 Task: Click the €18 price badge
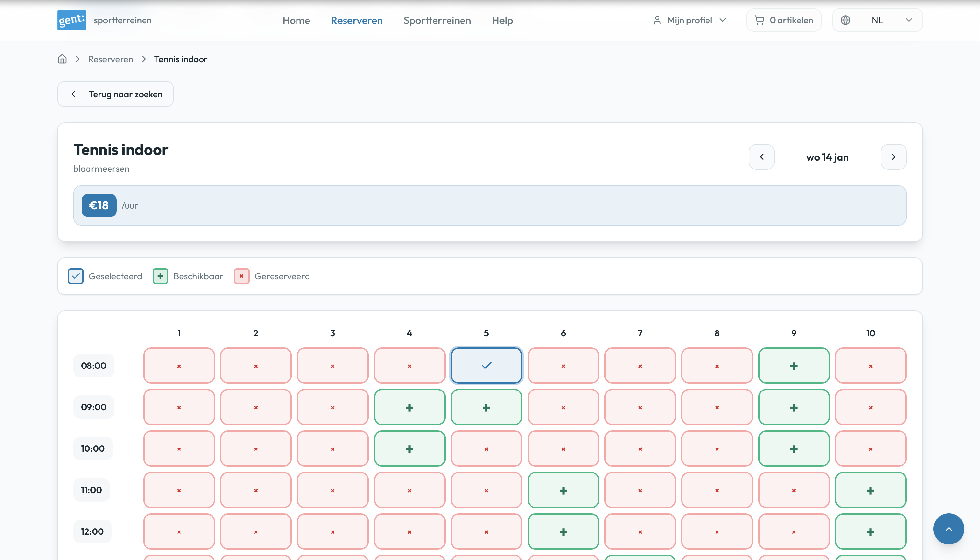99,205
